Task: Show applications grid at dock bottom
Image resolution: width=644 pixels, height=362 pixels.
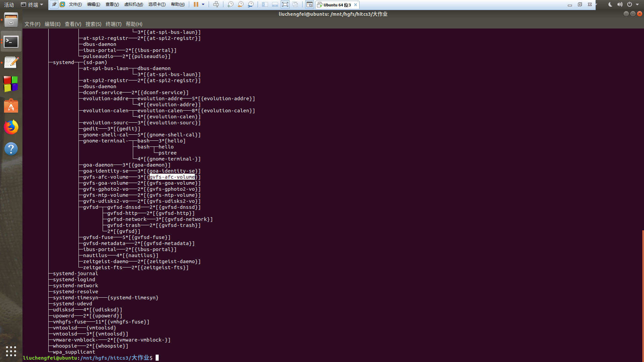Action: [11, 351]
